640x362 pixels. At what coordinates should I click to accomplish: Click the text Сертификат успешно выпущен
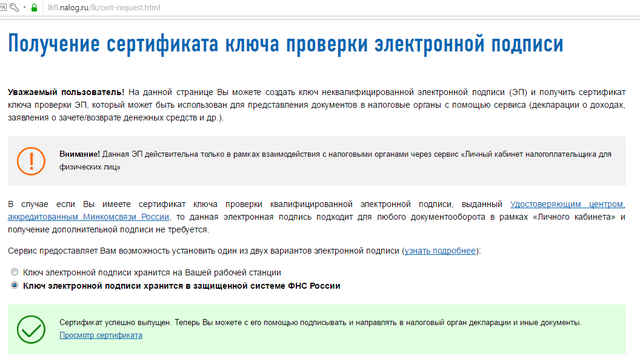pyautogui.click(x=115, y=322)
